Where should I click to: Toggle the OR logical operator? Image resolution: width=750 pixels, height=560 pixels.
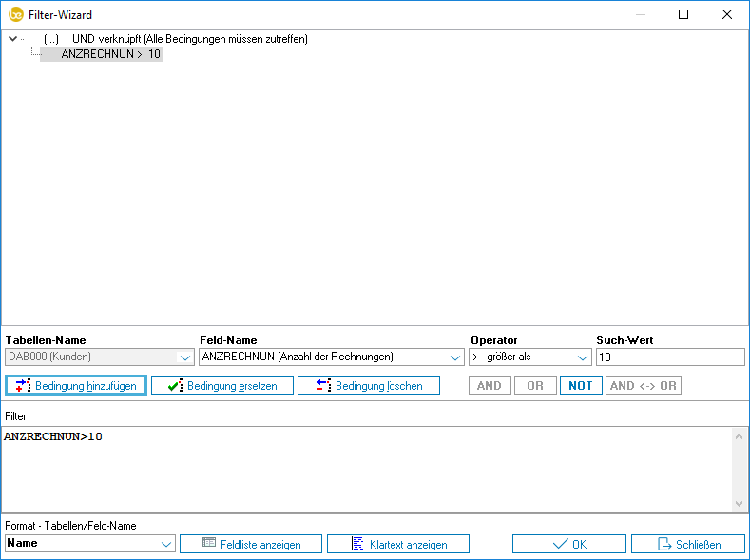(534, 386)
